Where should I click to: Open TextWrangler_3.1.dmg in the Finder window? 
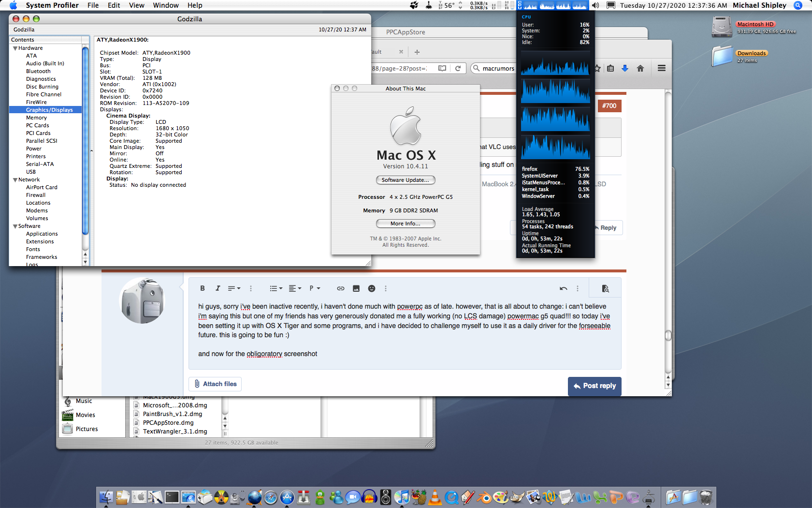(175, 432)
